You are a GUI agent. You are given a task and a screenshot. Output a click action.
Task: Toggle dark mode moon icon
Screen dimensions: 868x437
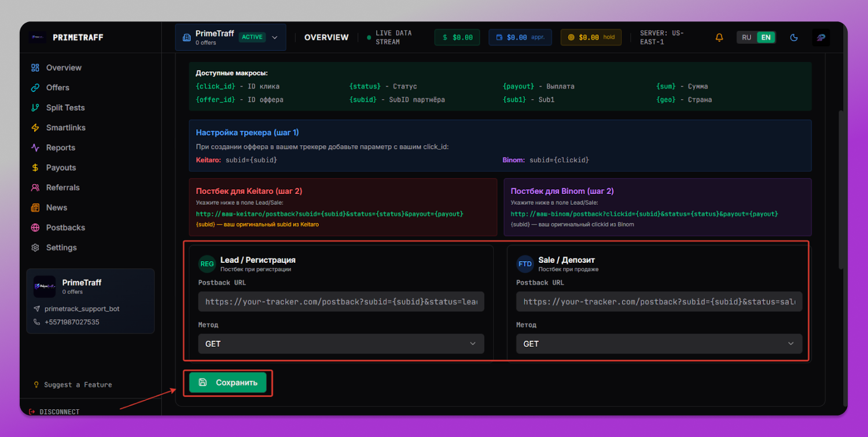pyautogui.click(x=794, y=38)
